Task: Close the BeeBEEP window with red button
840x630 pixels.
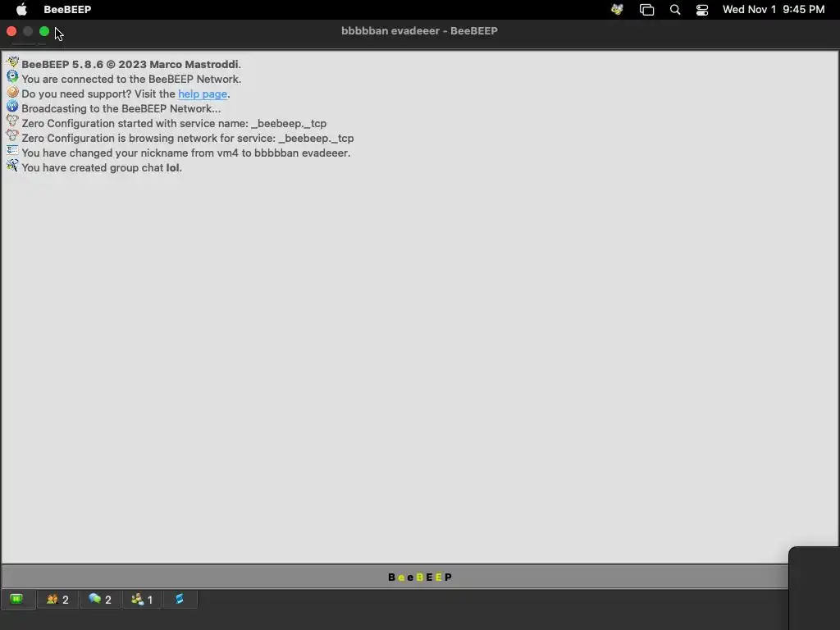Action: click(11, 32)
